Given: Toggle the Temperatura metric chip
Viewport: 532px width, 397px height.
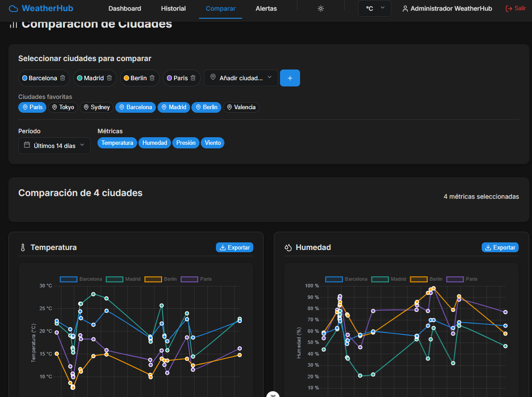Looking at the screenshot, I should click(117, 143).
